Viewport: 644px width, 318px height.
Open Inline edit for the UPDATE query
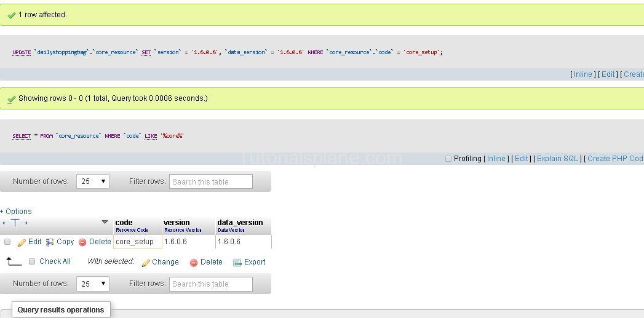(583, 74)
